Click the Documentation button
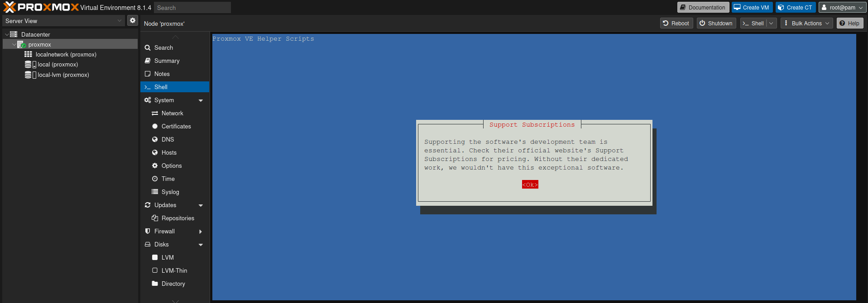 click(x=703, y=7)
